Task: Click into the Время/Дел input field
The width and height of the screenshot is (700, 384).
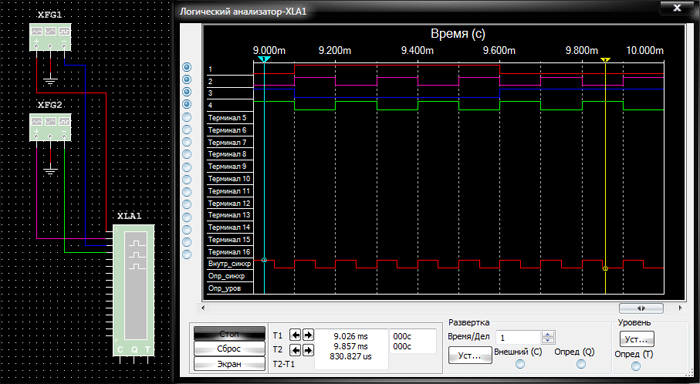Action: pyautogui.click(x=520, y=338)
